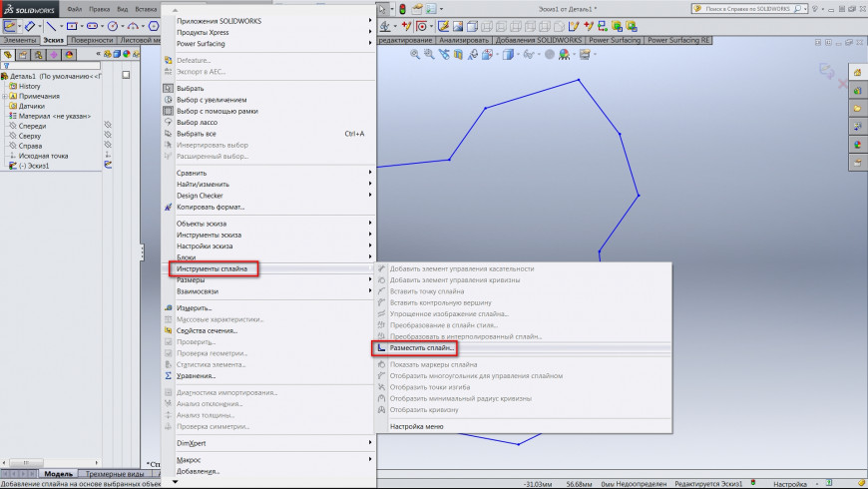Screen dimensions: 868x489
Task: Open the Трехмерные виды bottom tab
Action: pos(115,474)
